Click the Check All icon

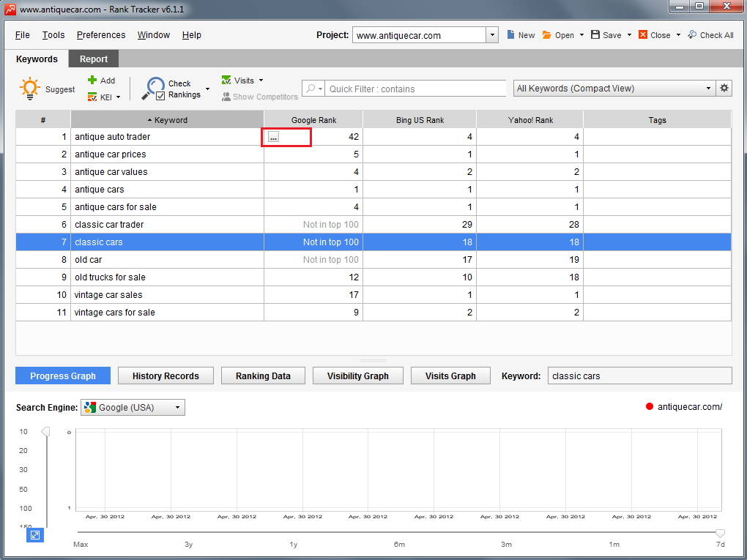[x=692, y=34]
